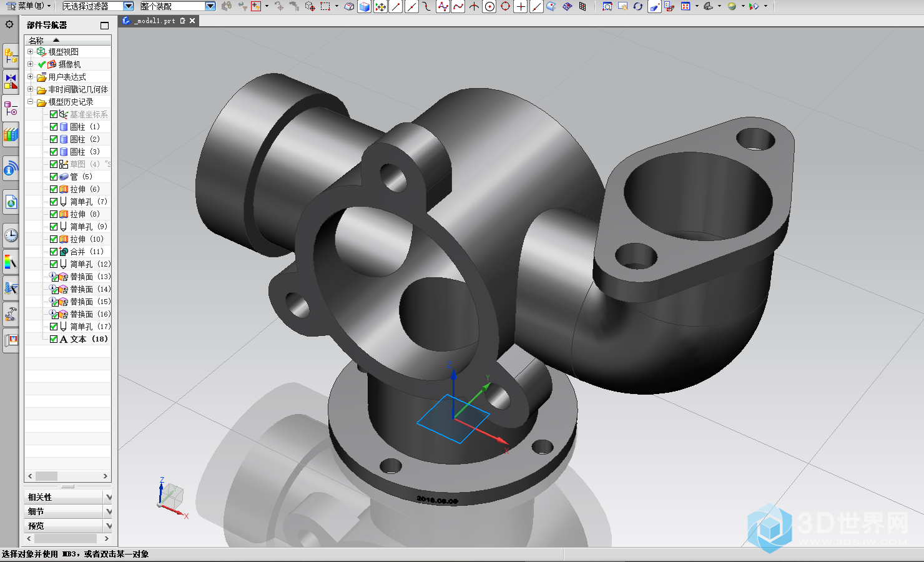The height and width of the screenshot is (562, 924).
Task: Uncheck the 圆柱 (2) feature checkbox
Action: [54, 139]
